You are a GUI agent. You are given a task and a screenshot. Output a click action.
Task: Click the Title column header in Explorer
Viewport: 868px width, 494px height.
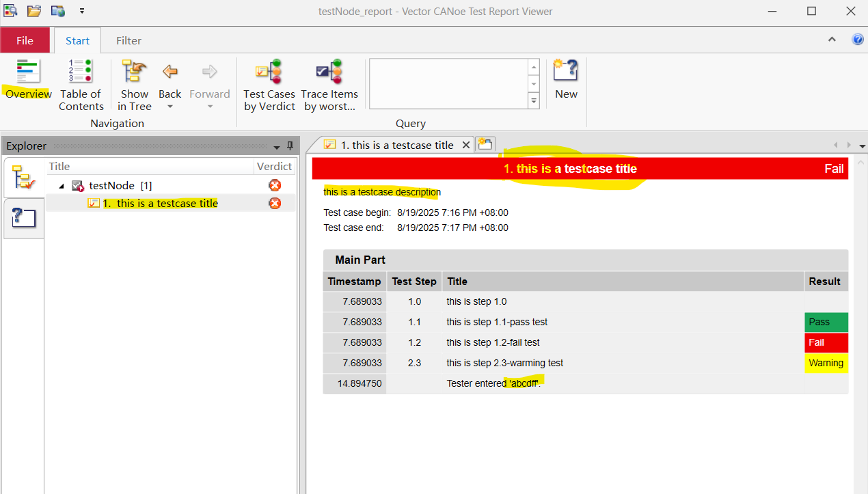click(150, 167)
